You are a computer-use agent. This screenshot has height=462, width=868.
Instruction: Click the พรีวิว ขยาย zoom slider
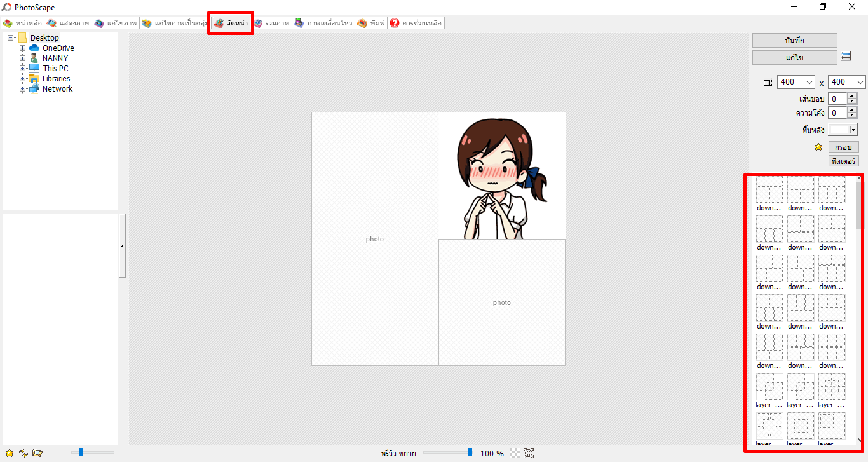click(448, 452)
